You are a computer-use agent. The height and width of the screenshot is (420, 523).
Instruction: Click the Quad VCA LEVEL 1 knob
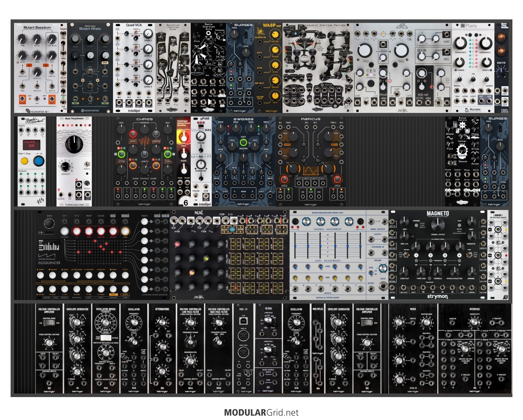click(148, 34)
